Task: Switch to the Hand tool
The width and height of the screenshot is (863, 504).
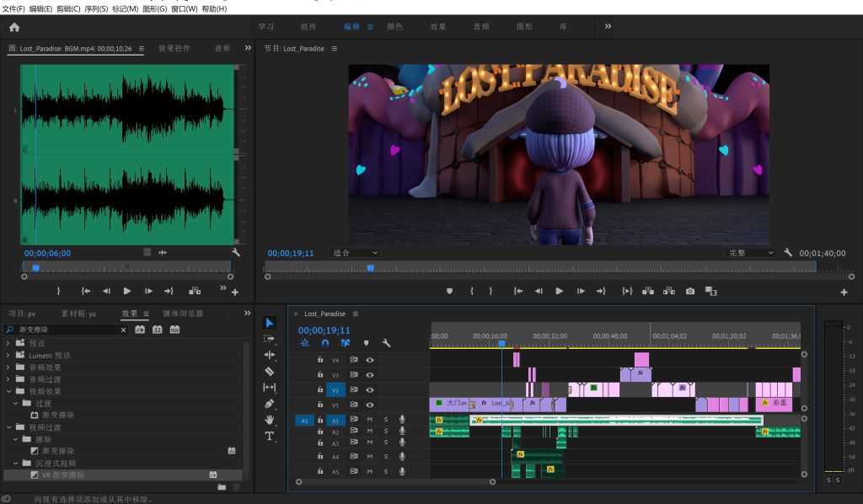Action: 269,420
